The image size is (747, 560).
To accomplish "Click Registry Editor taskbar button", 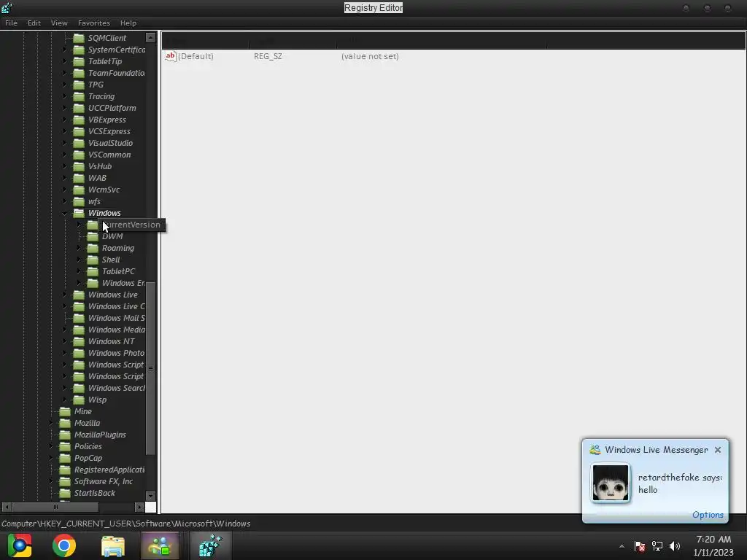I will coord(210,545).
